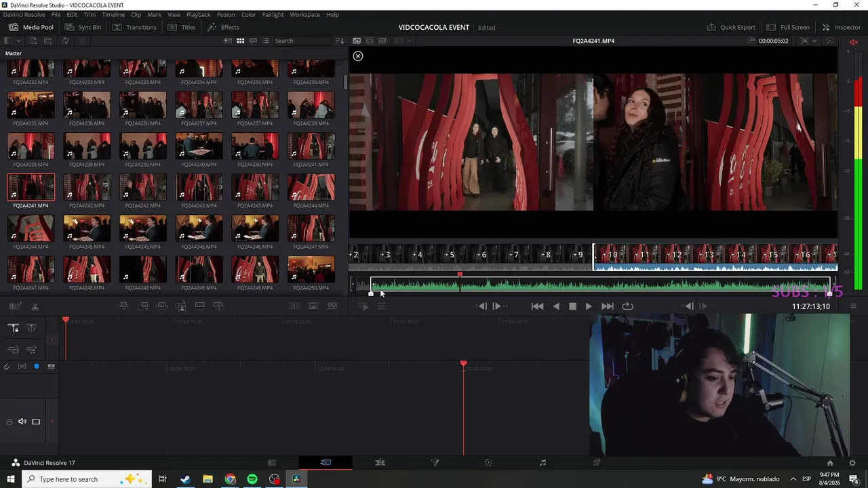Click the blue marker icon
The width and height of the screenshot is (868, 488).
click(37, 367)
